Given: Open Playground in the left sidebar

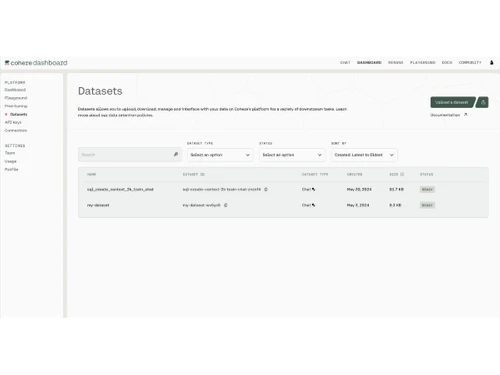Looking at the screenshot, I should (x=16, y=98).
